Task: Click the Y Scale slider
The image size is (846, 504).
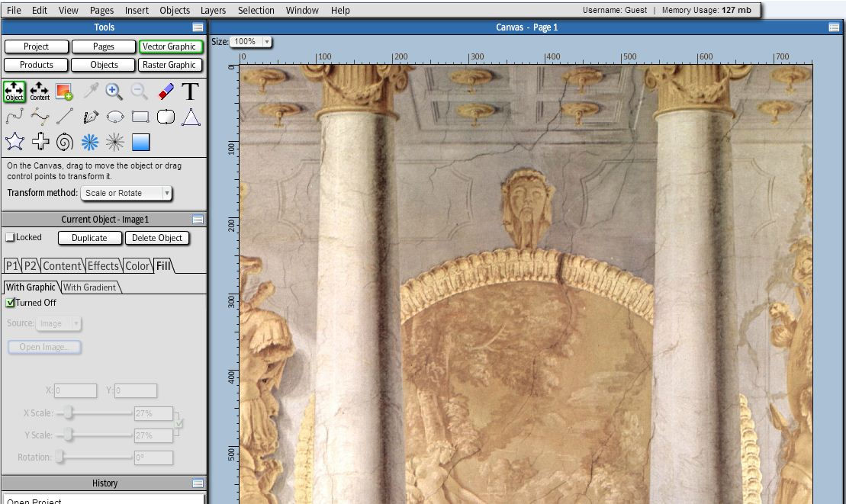Action: tap(95, 435)
